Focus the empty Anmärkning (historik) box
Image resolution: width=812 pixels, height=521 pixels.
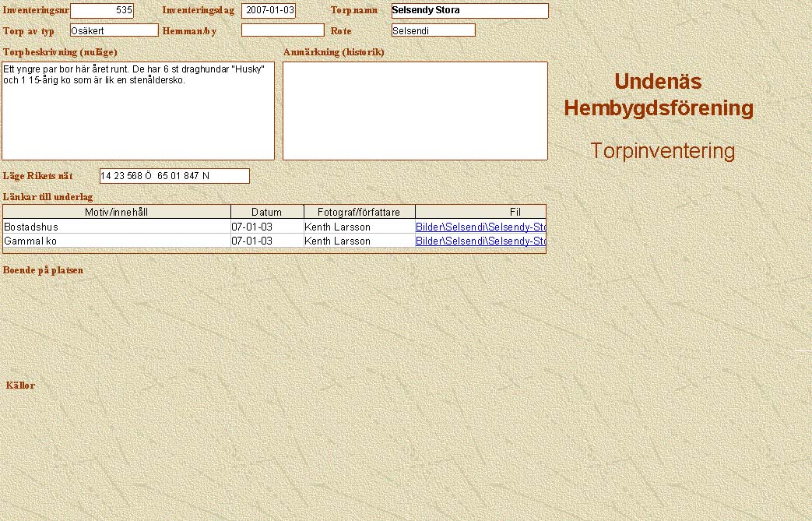tap(415, 111)
